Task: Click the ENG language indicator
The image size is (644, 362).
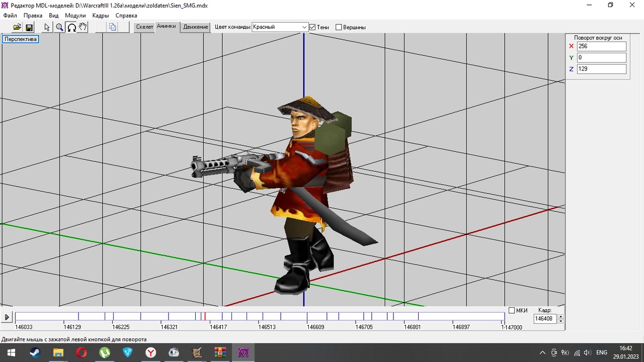Action: 602,352
